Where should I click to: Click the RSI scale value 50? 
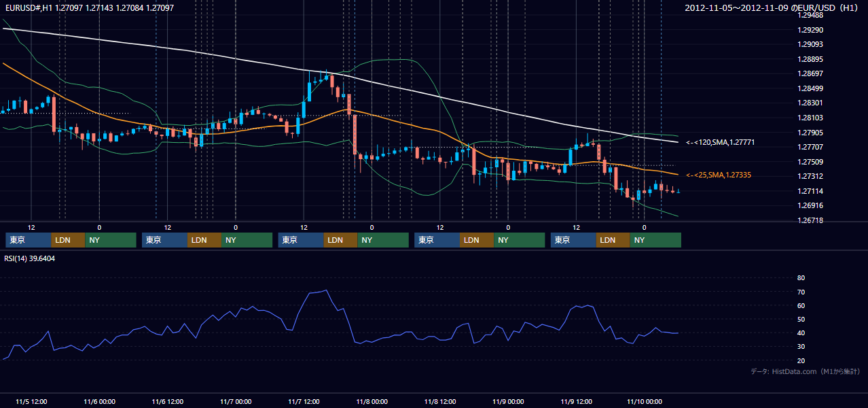click(801, 319)
